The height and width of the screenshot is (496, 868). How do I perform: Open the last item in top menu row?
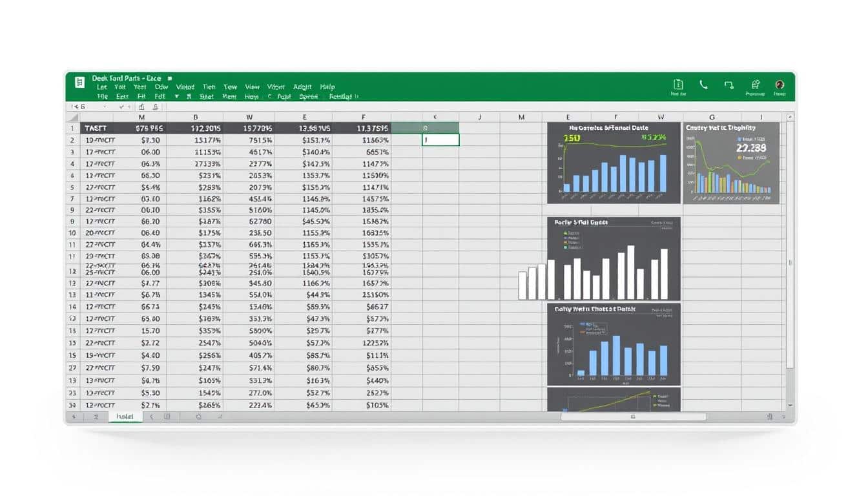pyautogui.click(x=327, y=87)
